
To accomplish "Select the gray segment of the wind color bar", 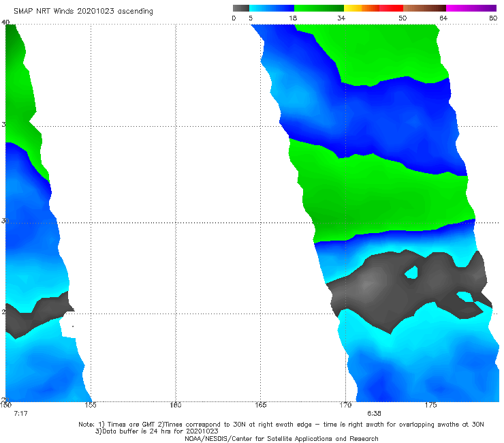I will point(241,8).
